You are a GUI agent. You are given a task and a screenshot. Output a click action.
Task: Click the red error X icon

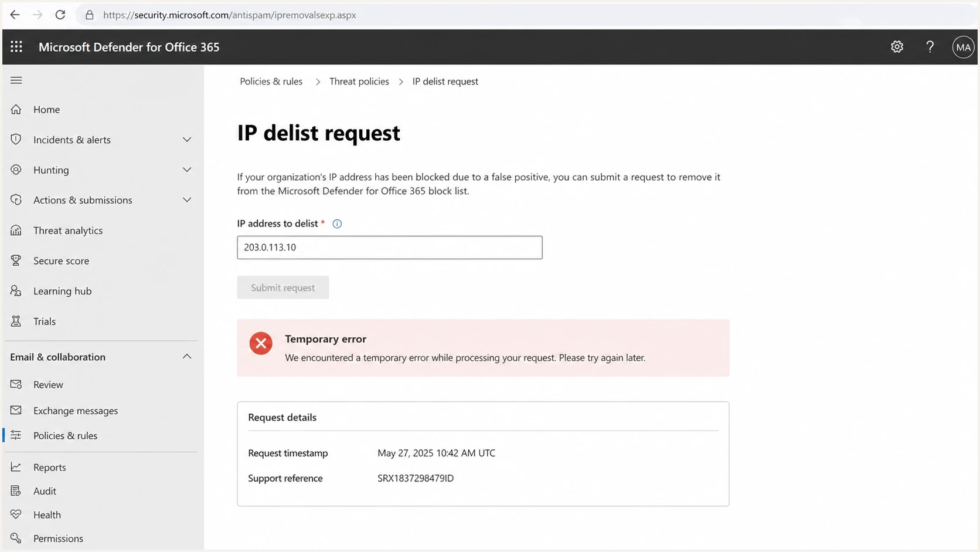(261, 343)
